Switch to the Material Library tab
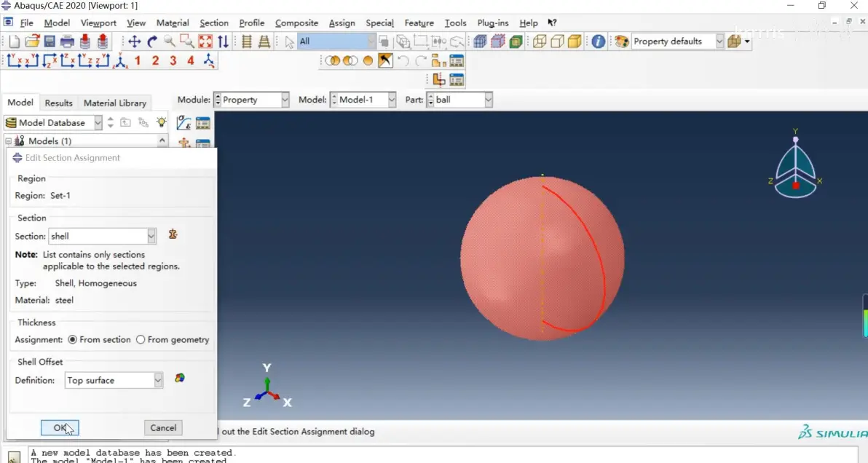The height and width of the screenshot is (463, 868). click(x=114, y=103)
